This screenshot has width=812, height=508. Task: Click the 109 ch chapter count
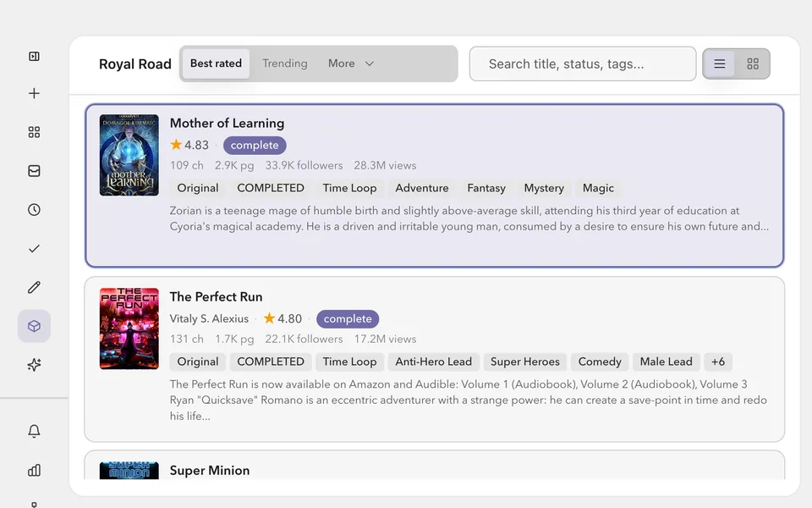pyautogui.click(x=186, y=166)
